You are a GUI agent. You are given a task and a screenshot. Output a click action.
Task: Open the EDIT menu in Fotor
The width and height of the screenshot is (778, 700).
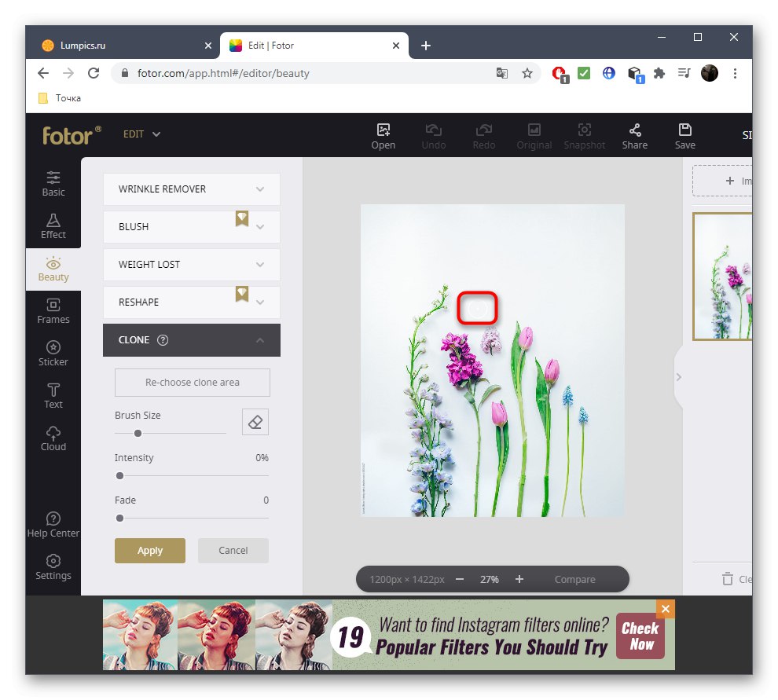click(141, 134)
